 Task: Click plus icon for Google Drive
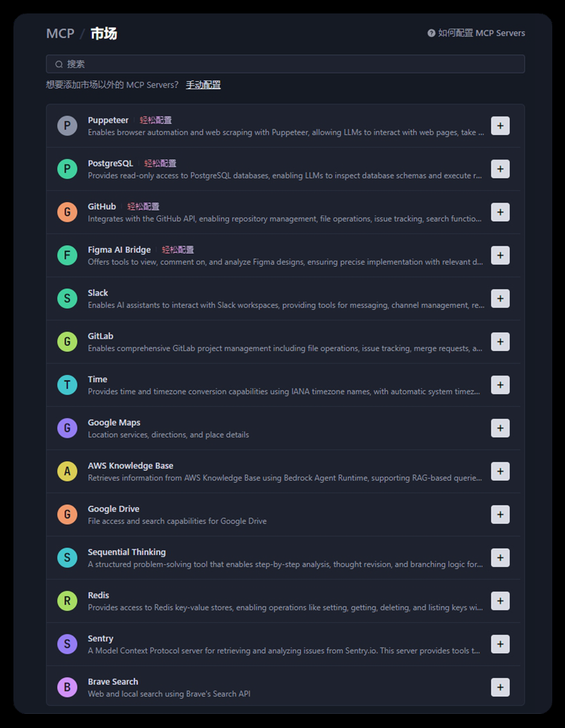coord(500,515)
